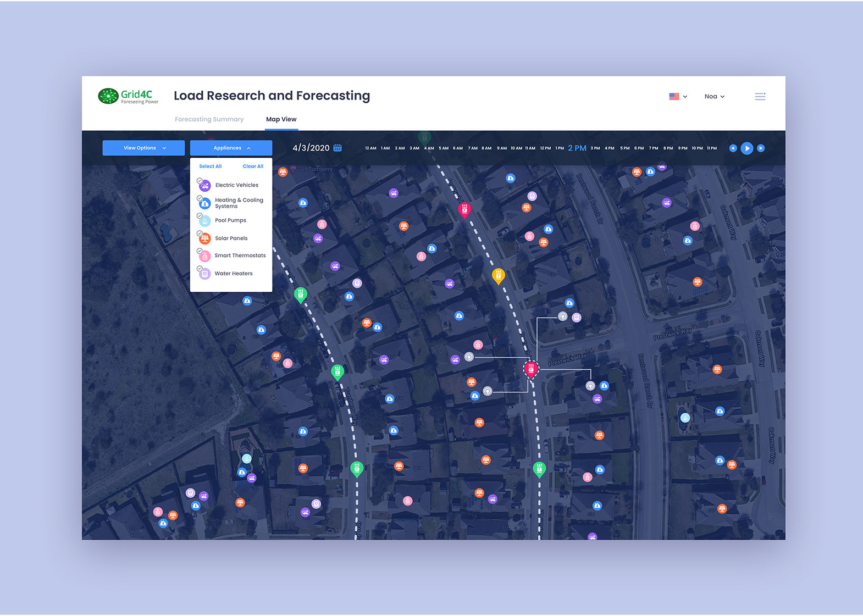Click the Load Research and Forecasting title

coord(272,96)
